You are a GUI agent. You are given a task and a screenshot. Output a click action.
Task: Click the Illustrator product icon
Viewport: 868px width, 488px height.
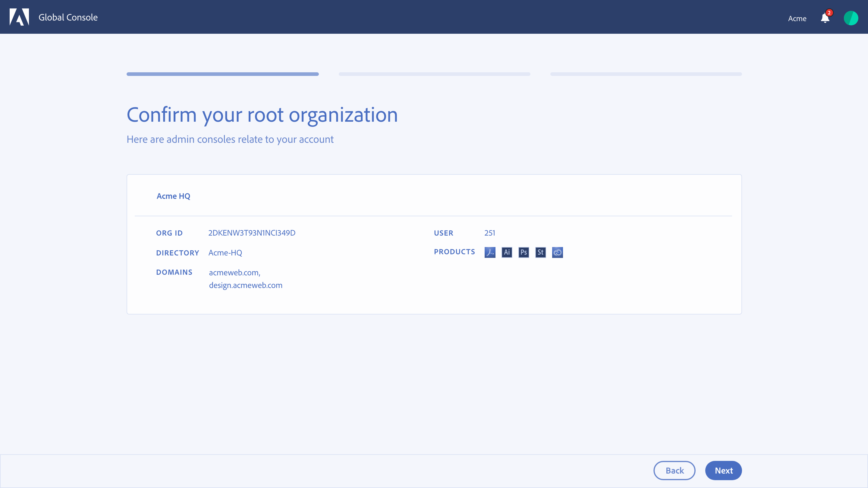pos(507,252)
